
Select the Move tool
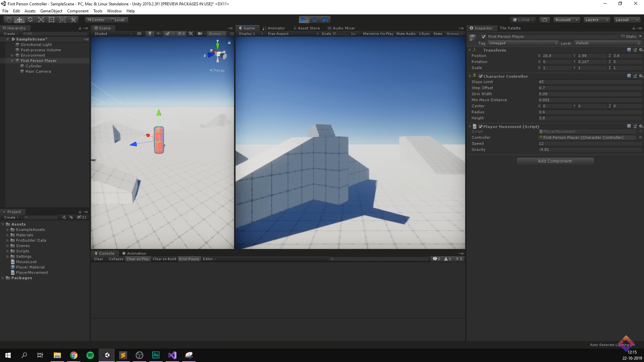[19, 20]
